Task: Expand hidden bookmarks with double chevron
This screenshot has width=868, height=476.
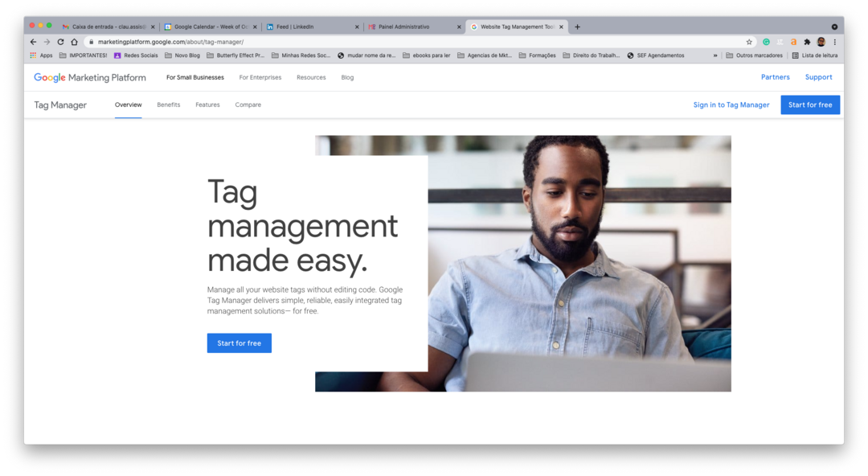Action: coord(715,55)
